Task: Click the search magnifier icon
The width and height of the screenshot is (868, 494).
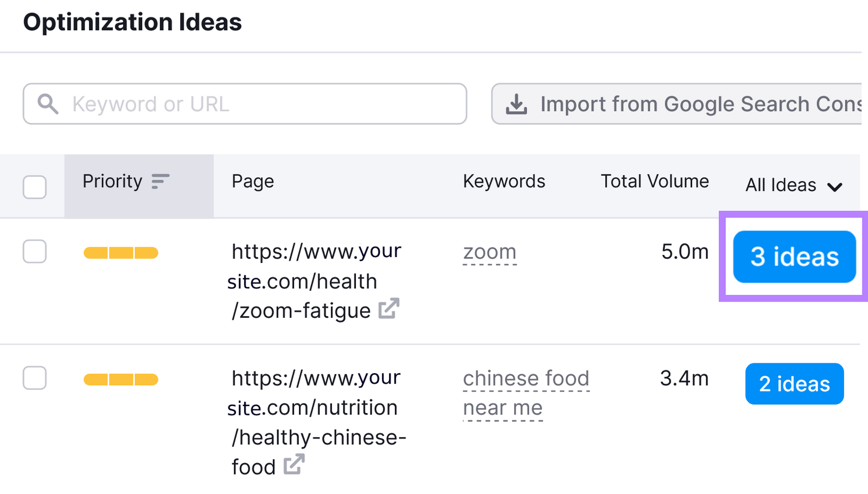Action: [48, 104]
